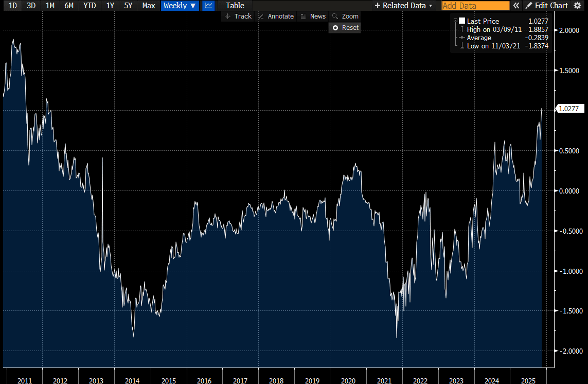Choose the Max time range
Screen dimensions: 588x384
(x=148, y=6)
